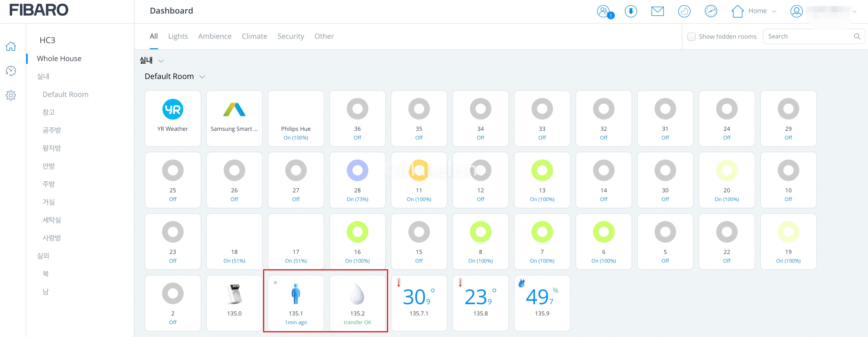Collapse the Default Room section chevron
The width and height of the screenshot is (868, 337).
pos(202,77)
